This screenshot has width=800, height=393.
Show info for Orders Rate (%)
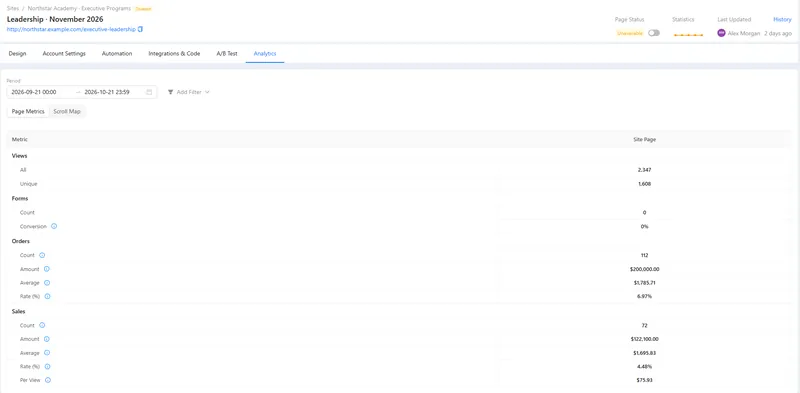click(47, 297)
